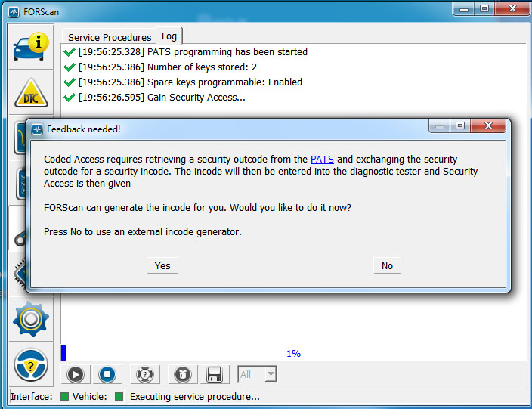Image resolution: width=532 pixels, height=409 pixels.
Task: Stop the running service procedure
Action: (x=107, y=374)
